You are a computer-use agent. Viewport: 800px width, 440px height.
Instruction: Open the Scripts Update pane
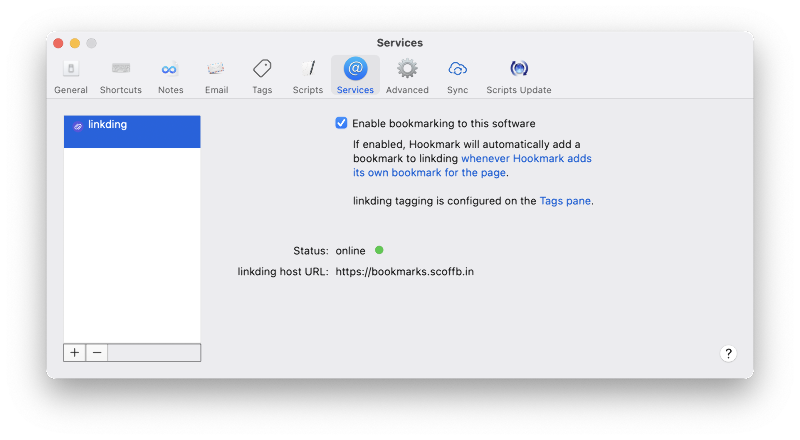(518, 76)
